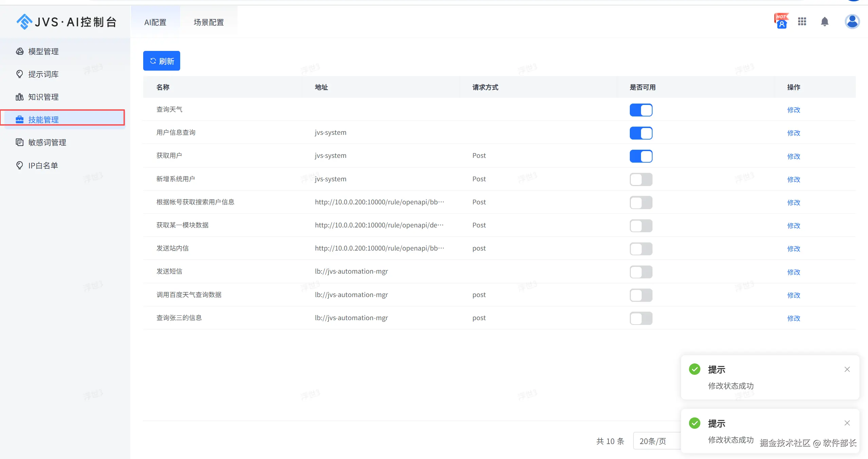This screenshot has height=459, width=868.
Task: Open 提示词库 in the sidebar
Action: click(x=43, y=74)
